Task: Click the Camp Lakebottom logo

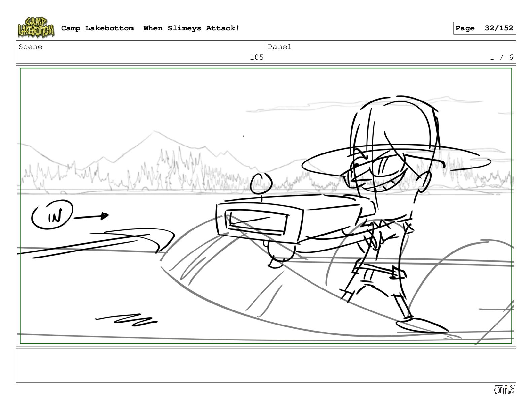Action: point(36,28)
